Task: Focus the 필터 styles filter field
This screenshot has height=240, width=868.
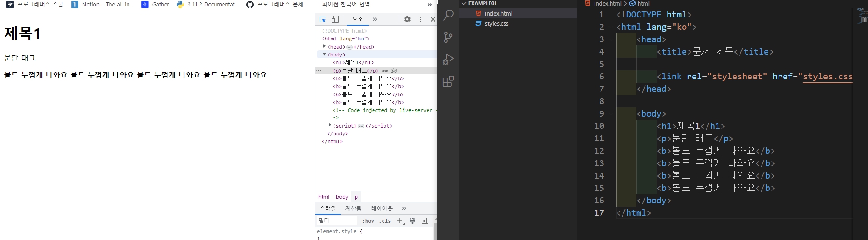Action: pyautogui.click(x=337, y=221)
